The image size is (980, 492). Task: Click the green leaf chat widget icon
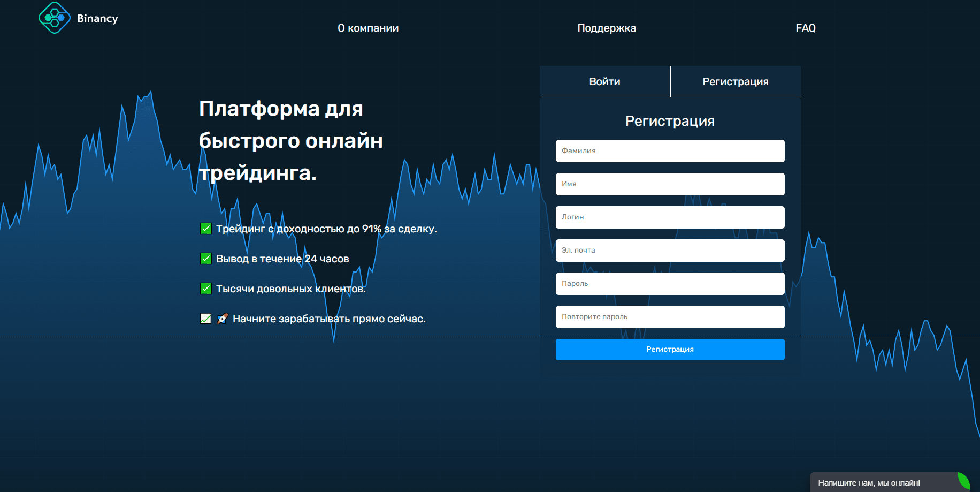[964, 481]
